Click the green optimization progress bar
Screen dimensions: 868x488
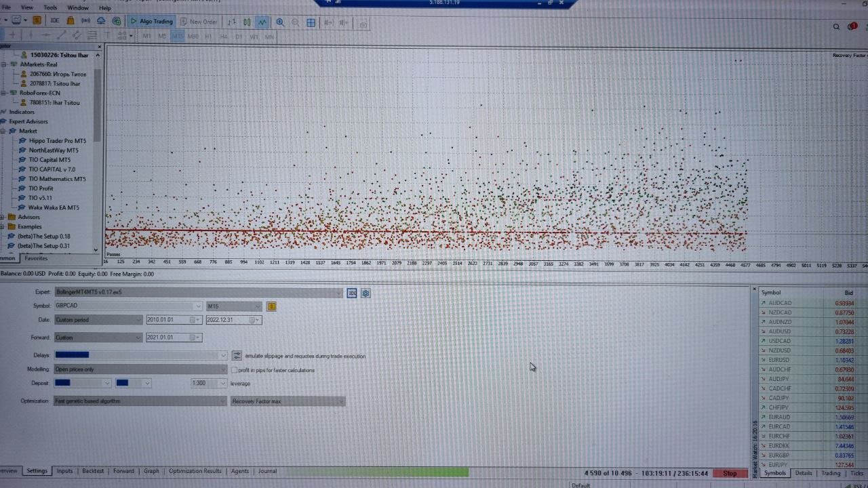pos(378,472)
